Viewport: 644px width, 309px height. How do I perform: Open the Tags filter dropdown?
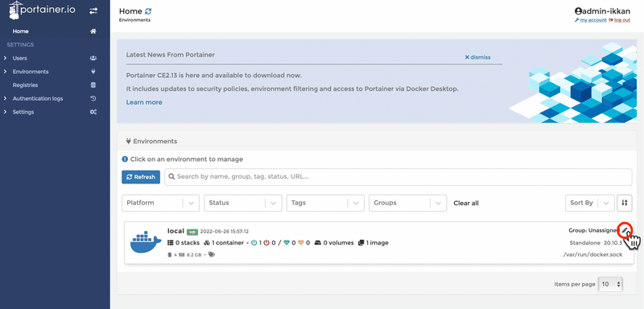[x=325, y=203]
